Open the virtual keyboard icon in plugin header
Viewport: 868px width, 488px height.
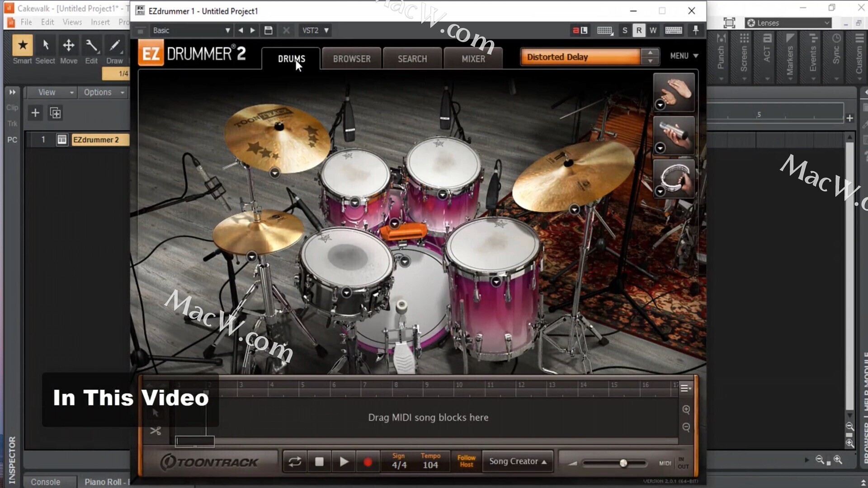(673, 30)
